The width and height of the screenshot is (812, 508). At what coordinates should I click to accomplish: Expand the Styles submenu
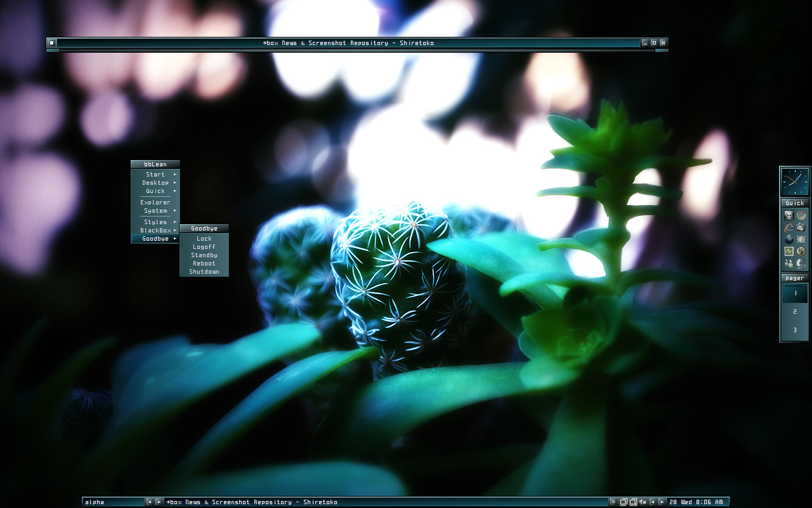[155, 222]
